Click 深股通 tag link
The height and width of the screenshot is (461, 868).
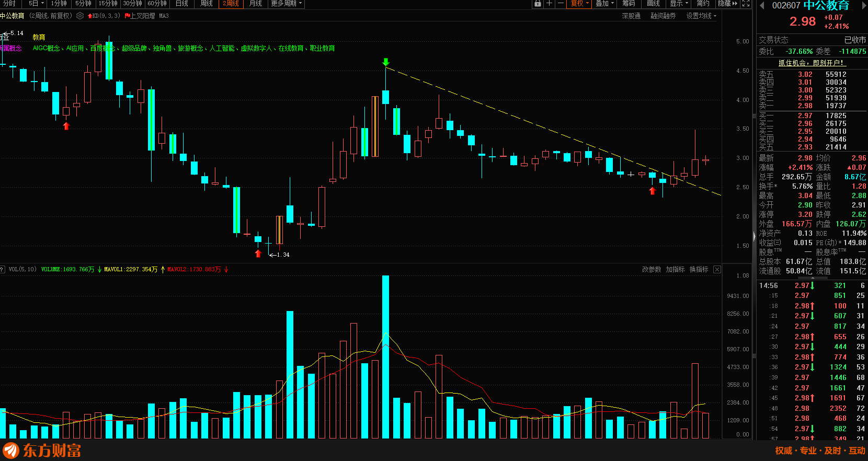tap(631, 16)
